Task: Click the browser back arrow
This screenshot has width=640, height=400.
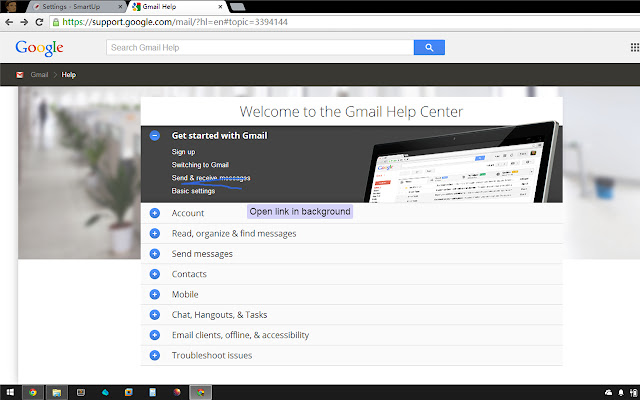Action: (x=9, y=22)
